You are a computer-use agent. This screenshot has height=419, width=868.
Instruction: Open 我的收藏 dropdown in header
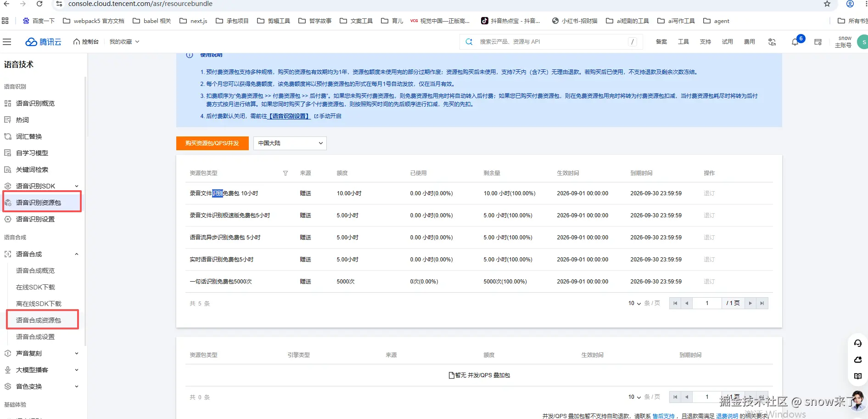click(x=124, y=42)
